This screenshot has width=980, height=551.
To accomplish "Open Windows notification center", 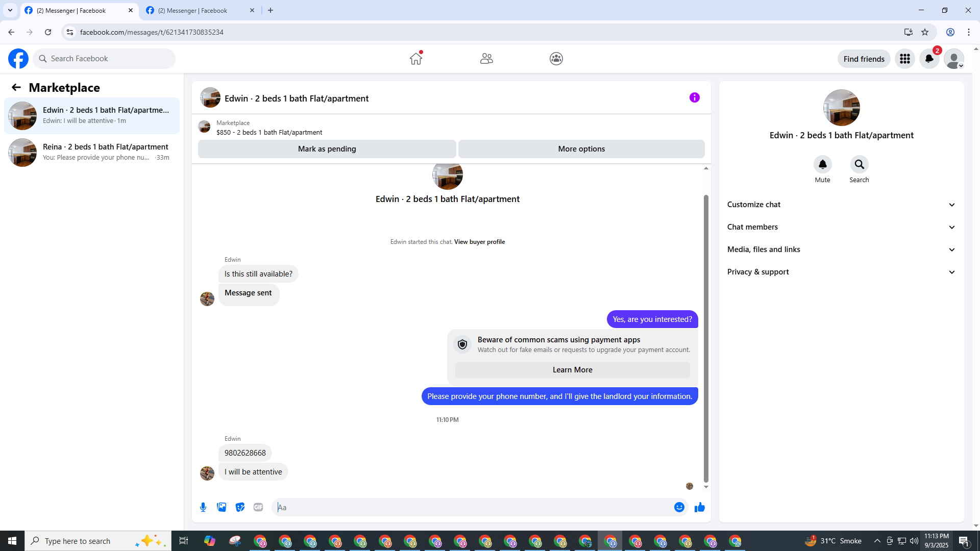I will pyautogui.click(x=964, y=541).
